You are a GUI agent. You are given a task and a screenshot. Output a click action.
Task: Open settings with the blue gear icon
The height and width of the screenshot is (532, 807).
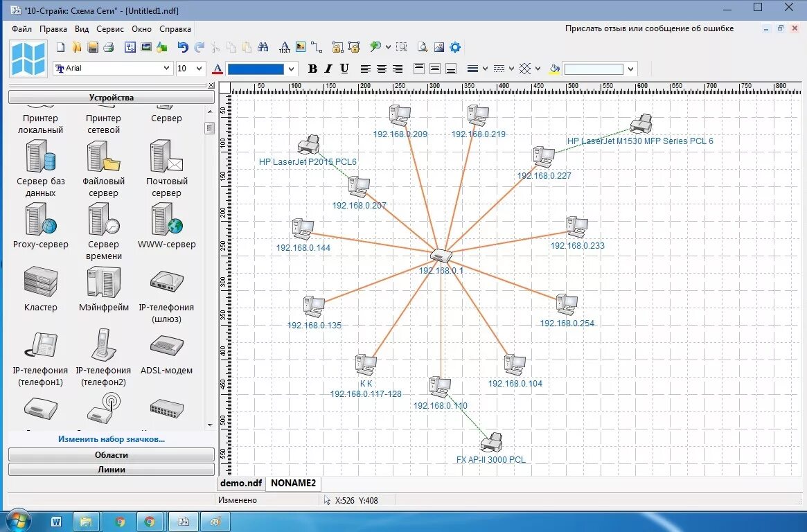pyautogui.click(x=455, y=47)
